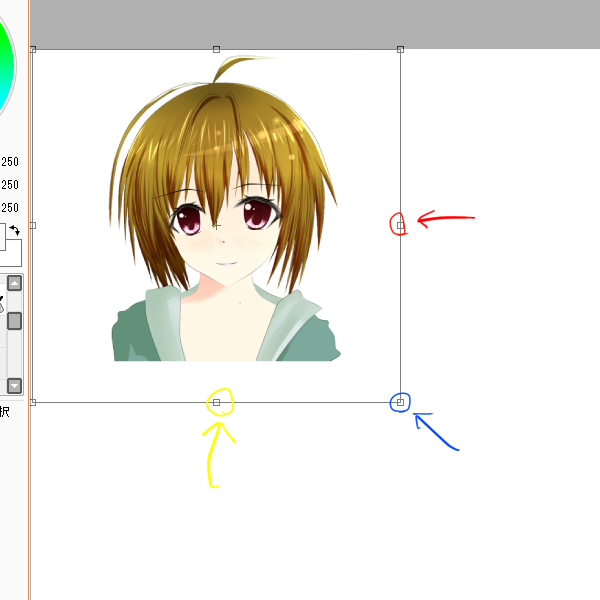Click the tool panel scrollbar thumb
Screen dimensions: 600x600
(15, 321)
